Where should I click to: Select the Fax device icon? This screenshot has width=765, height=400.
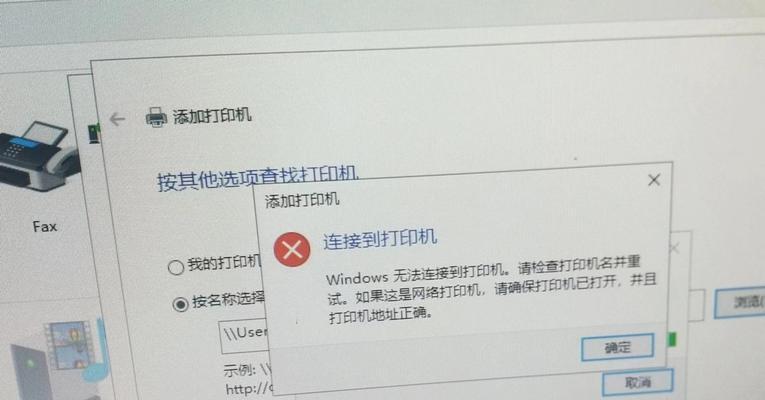(x=35, y=157)
